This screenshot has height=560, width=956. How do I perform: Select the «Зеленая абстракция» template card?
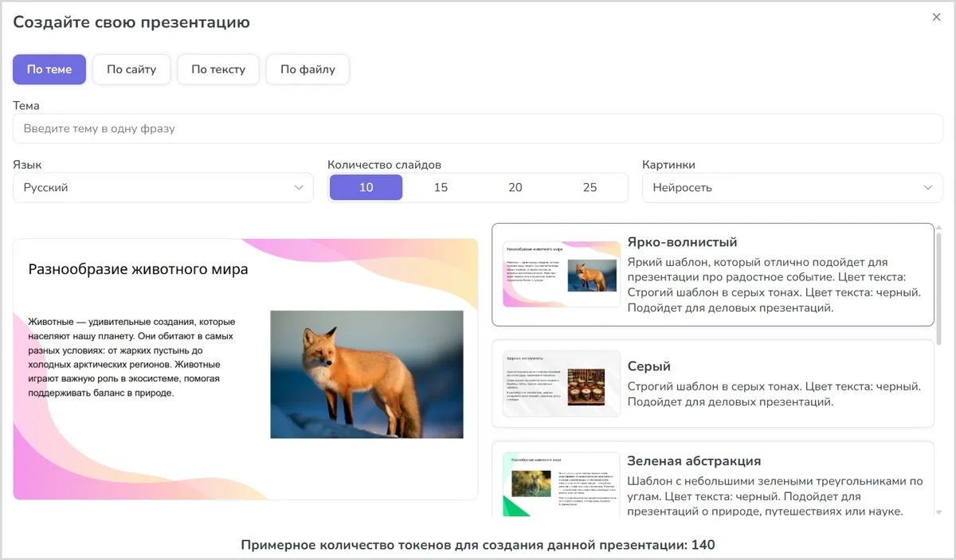point(713,480)
